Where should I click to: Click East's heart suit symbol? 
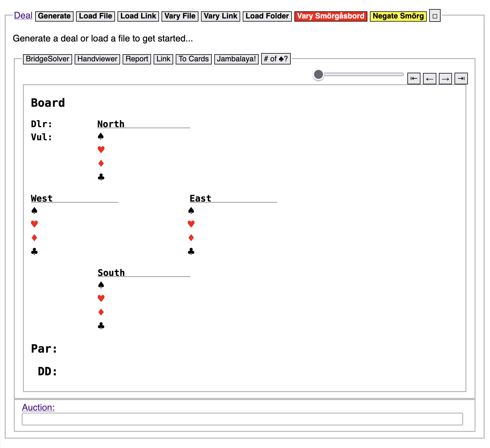(x=191, y=224)
